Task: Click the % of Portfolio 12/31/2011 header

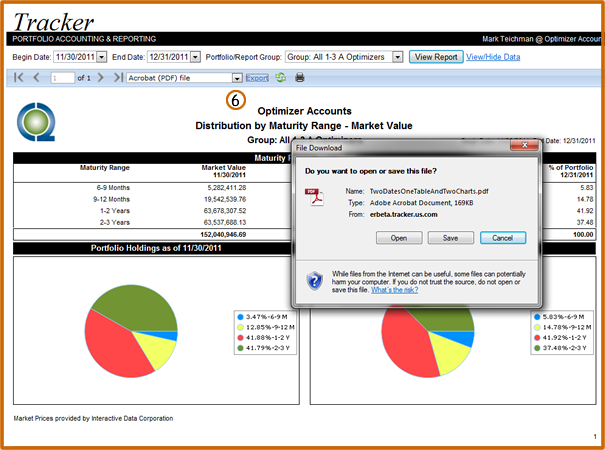Action: pyautogui.click(x=571, y=171)
